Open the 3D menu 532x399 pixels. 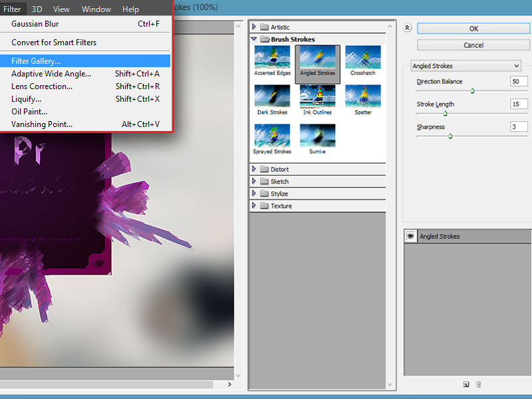(37, 9)
